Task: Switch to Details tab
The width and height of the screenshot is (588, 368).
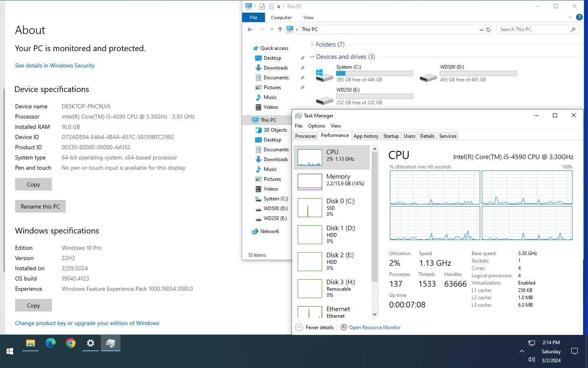Action: 427,136
